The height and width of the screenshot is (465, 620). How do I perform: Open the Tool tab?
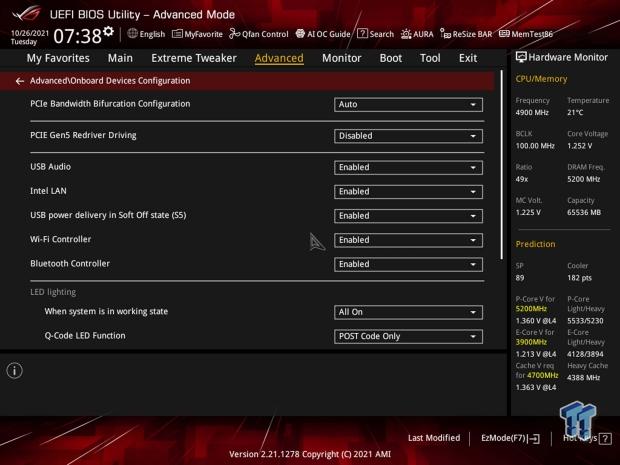430,58
